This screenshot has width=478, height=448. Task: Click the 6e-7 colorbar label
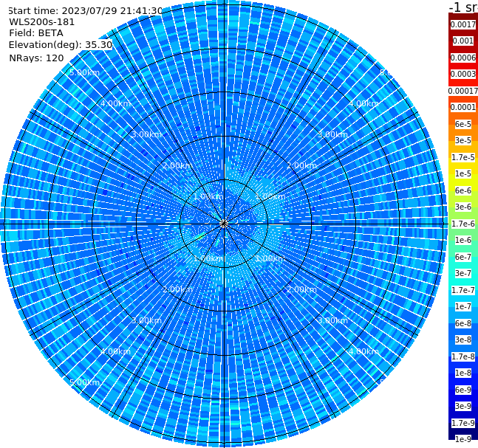[x=463, y=257]
